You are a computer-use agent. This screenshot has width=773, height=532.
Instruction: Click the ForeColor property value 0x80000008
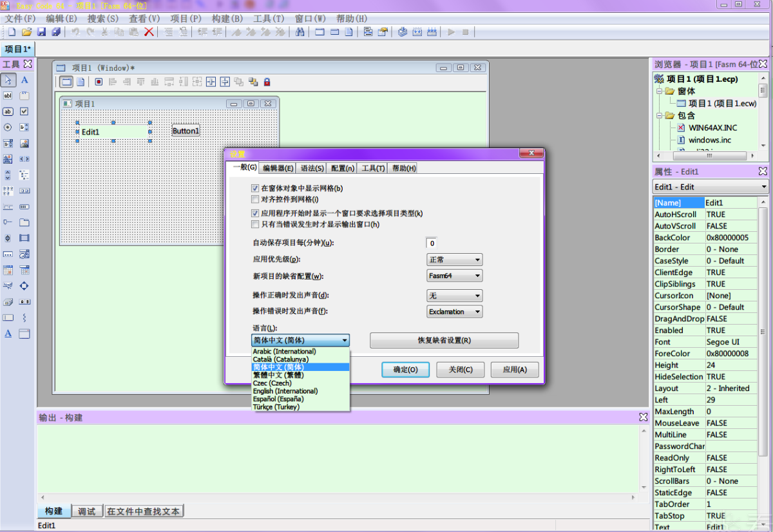coord(731,354)
